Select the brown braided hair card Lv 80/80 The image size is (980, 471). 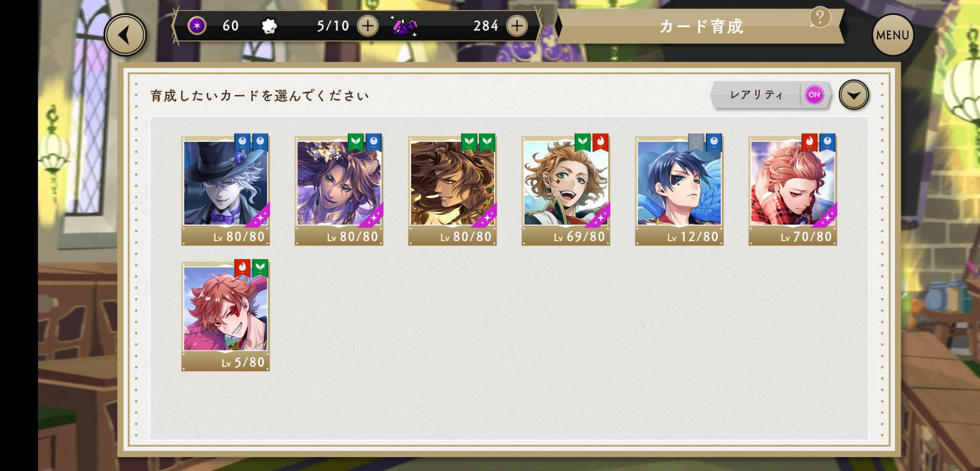(452, 190)
